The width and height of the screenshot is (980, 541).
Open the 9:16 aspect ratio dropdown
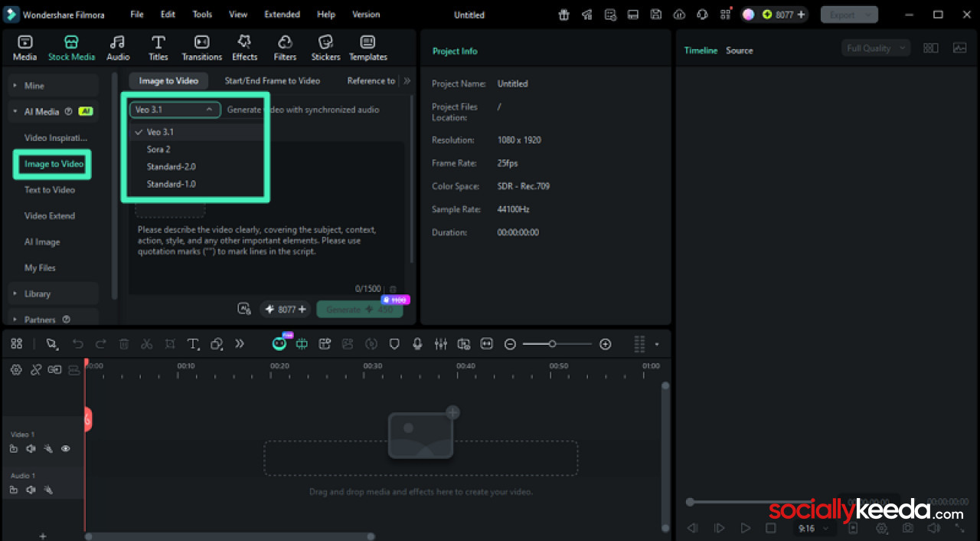(x=813, y=528)
